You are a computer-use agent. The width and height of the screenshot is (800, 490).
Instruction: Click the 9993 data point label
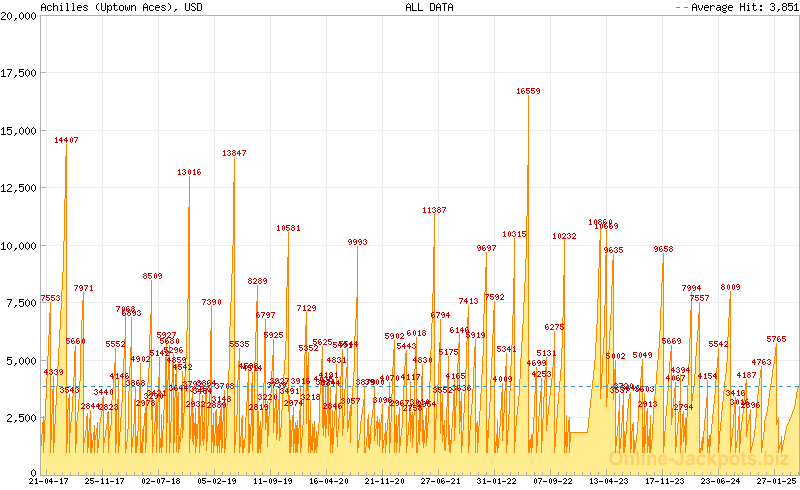pyautogui.click(x=357, y=242)
